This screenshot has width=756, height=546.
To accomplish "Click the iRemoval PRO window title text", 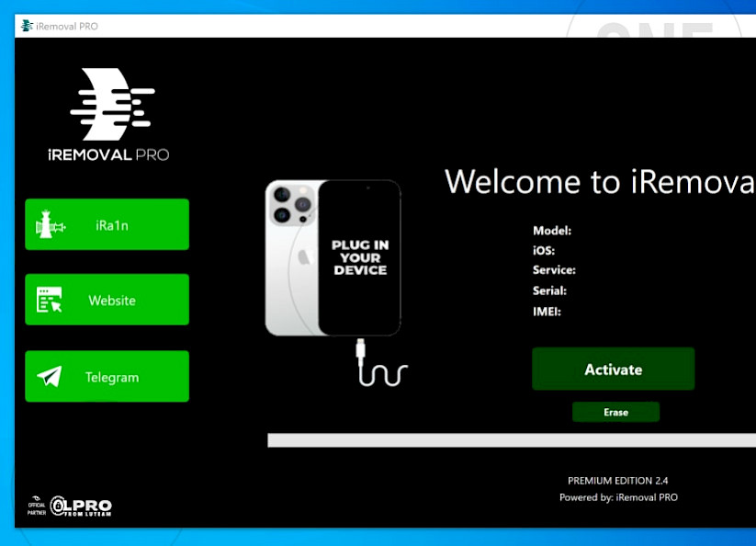I will tap(67, 26).
